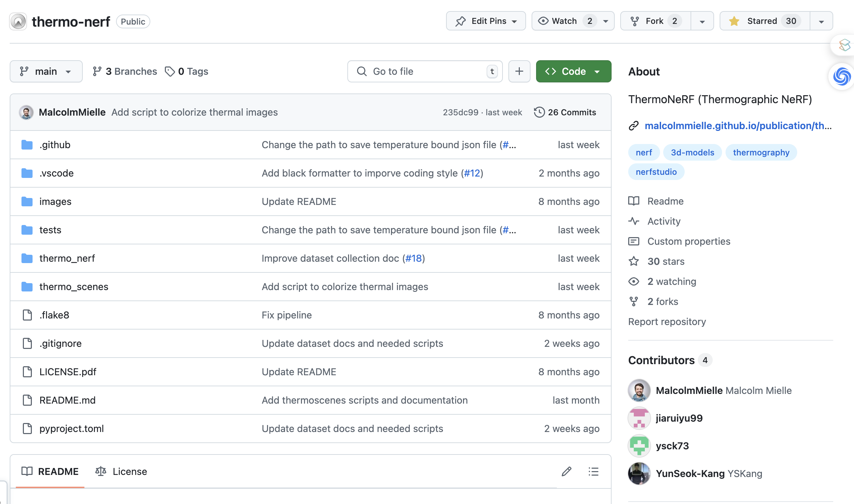Screen dimensions: 854x504
Task: Open the 0 Tags tag icon
Action: 170,71
